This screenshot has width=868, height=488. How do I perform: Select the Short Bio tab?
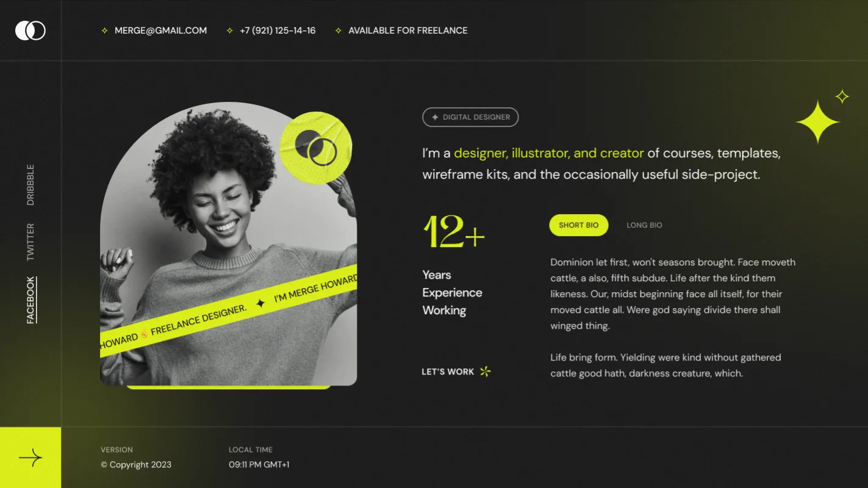[x=579, y=225]
